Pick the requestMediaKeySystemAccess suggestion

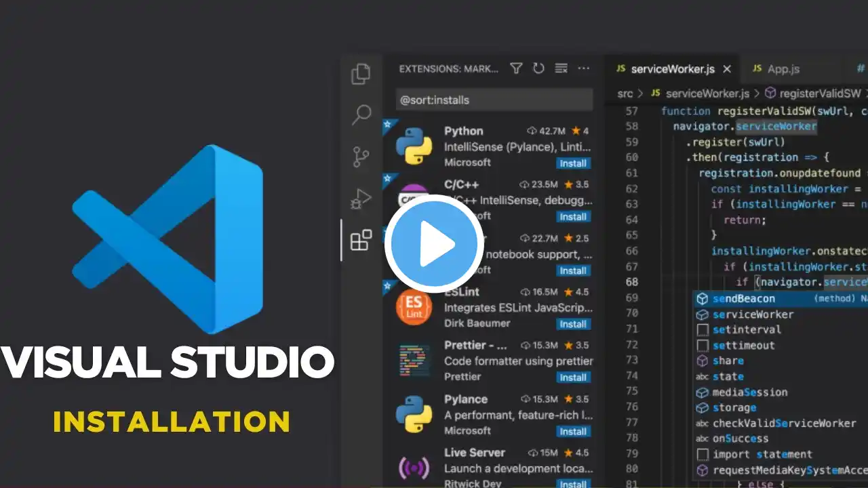click(781, 470)
